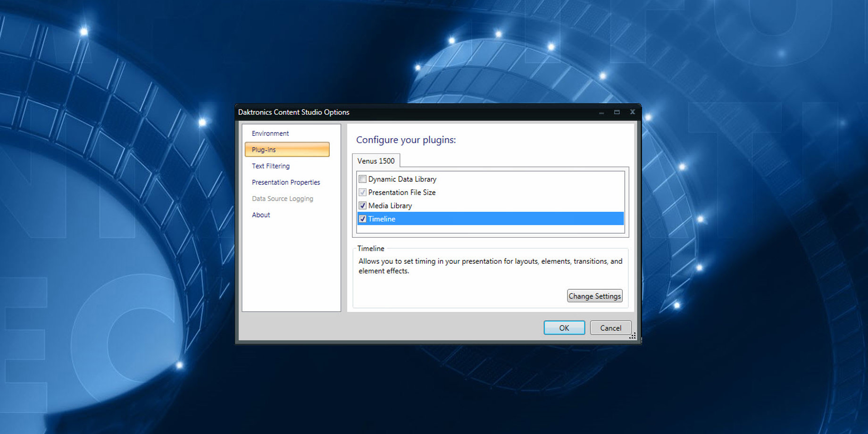This screenshot has height=434, width=868.
Task: Confirm the options with OK
Action: pyautogui.click(x=564, y=328)
